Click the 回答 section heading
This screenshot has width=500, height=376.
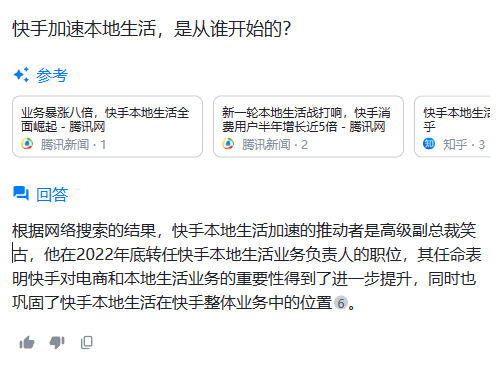(x=52, y=194)
